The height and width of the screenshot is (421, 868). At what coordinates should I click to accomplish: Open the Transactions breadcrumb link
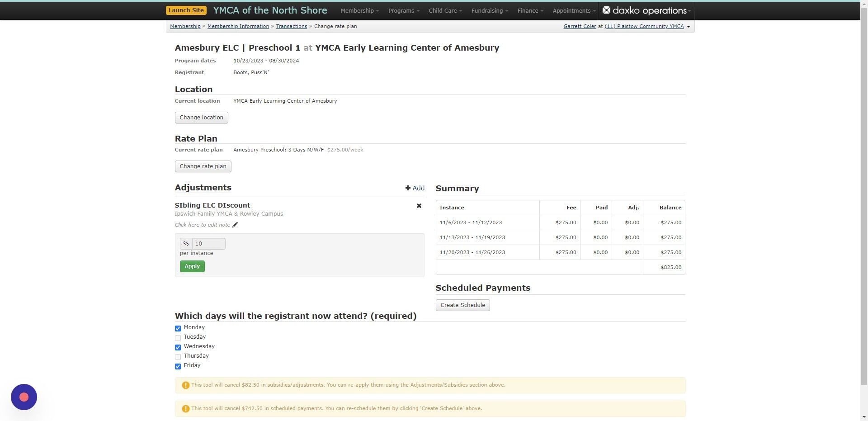point(292,26)
